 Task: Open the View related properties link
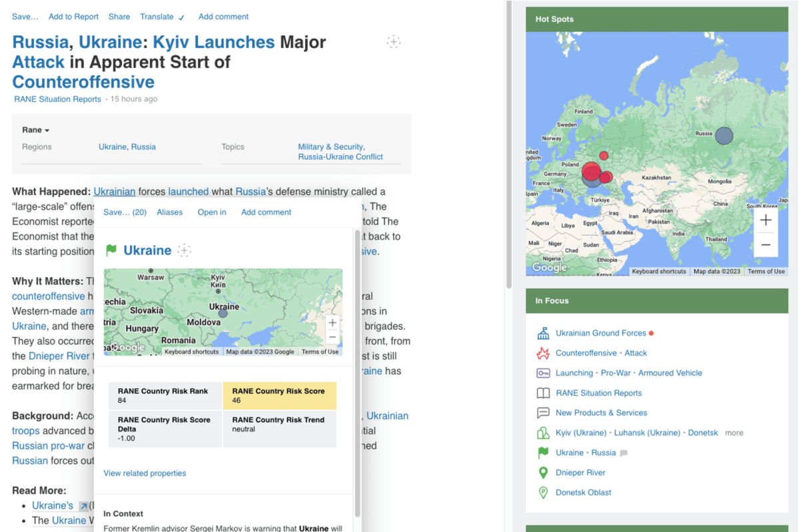145,473
